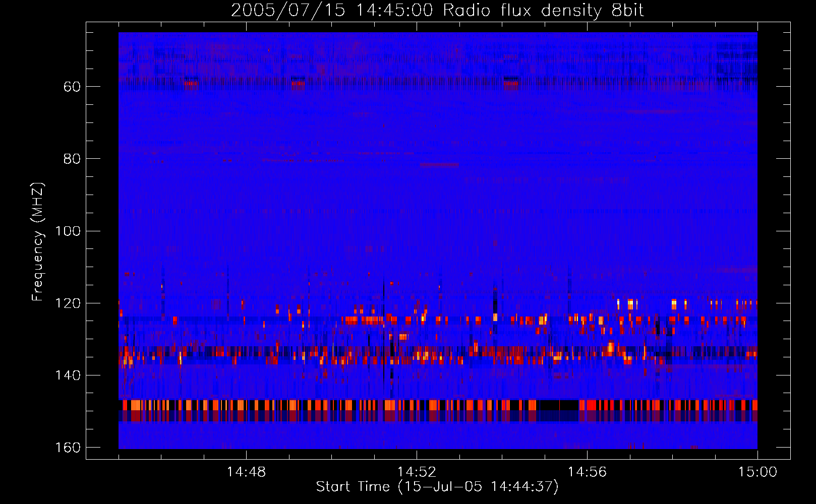Click the 140 frequency tick label
This screenshot has height=504, width=816.
point(68,375)
